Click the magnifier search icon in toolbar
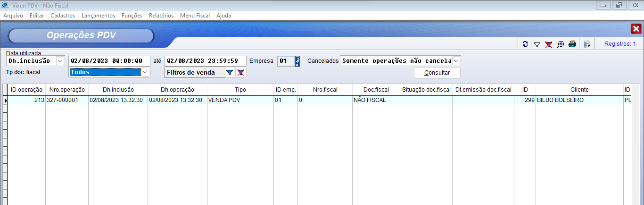 [x=561, y=44]
